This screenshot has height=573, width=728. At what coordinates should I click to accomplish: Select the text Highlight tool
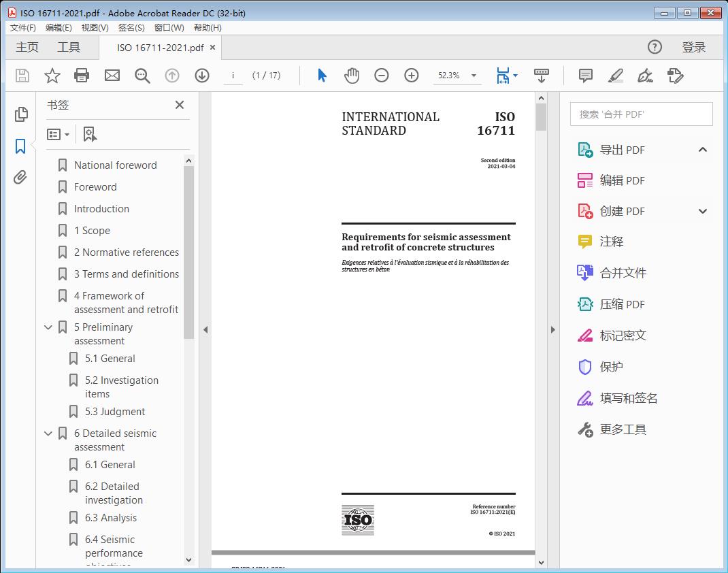615,76
